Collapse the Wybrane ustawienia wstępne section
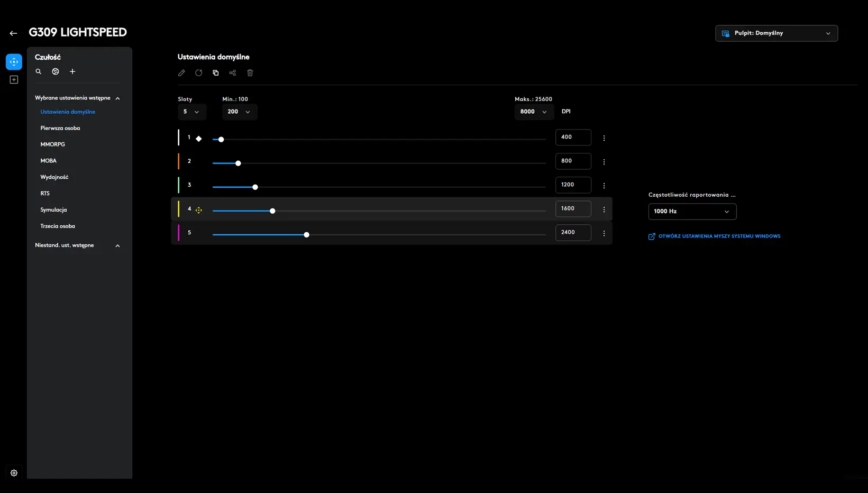 click(117, 98)
